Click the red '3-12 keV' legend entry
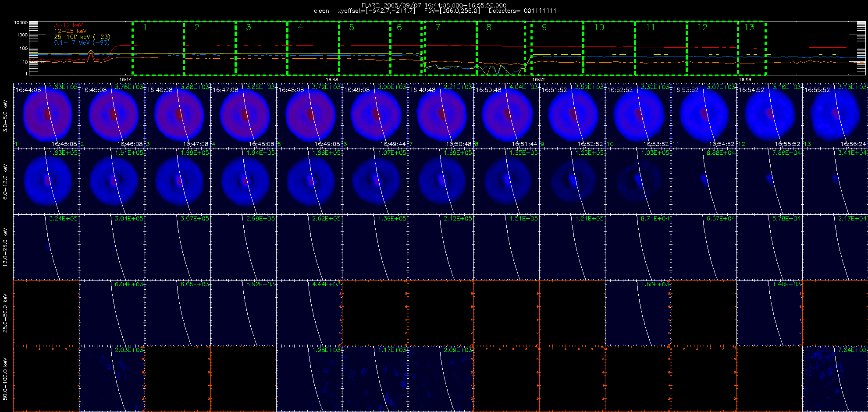This screenshot has height=412, width=868. (68, 25)
